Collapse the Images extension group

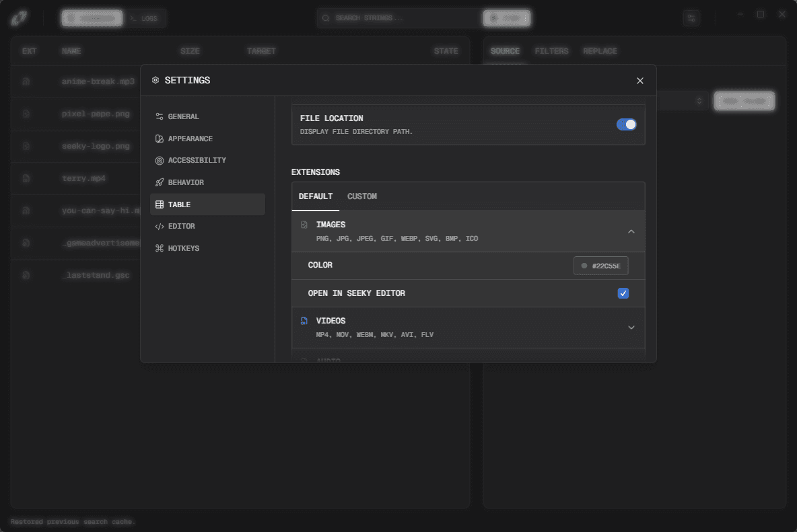pyautogui.click(x=631, y=231)
